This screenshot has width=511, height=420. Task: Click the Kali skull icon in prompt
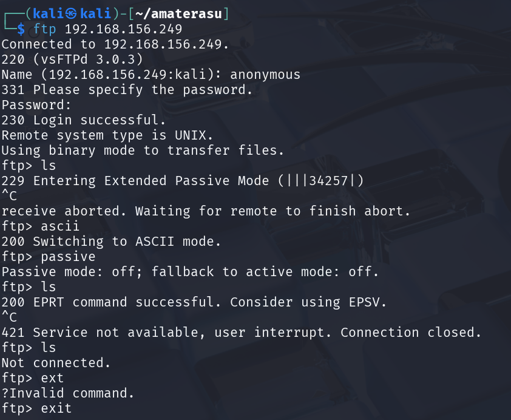[71, 14]
